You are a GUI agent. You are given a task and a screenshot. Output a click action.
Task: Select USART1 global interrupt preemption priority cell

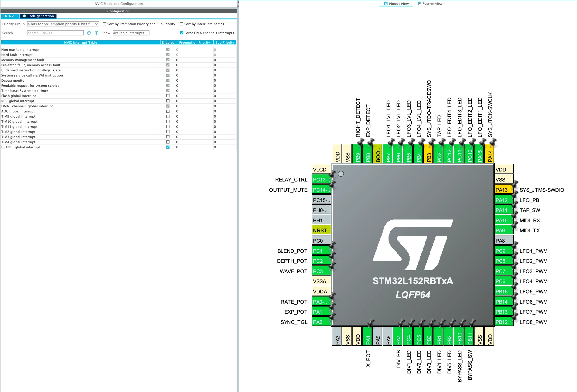(195, 147)
